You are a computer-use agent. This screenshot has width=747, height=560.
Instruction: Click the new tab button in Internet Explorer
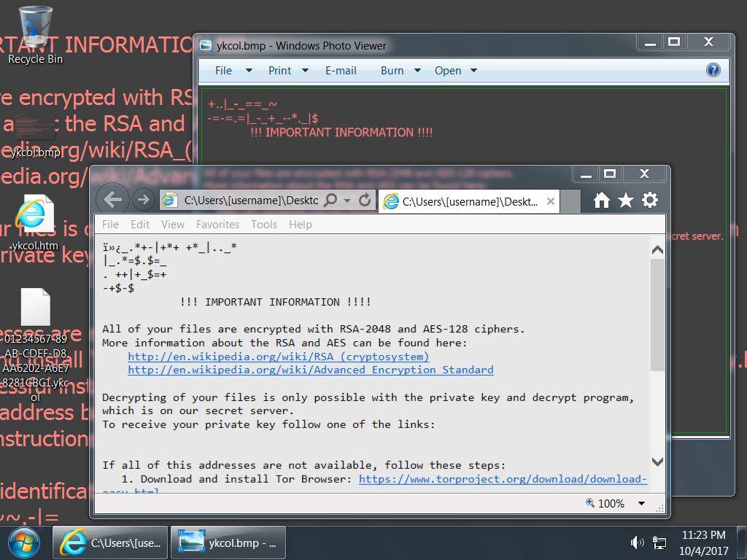click(x=570, y=201)
